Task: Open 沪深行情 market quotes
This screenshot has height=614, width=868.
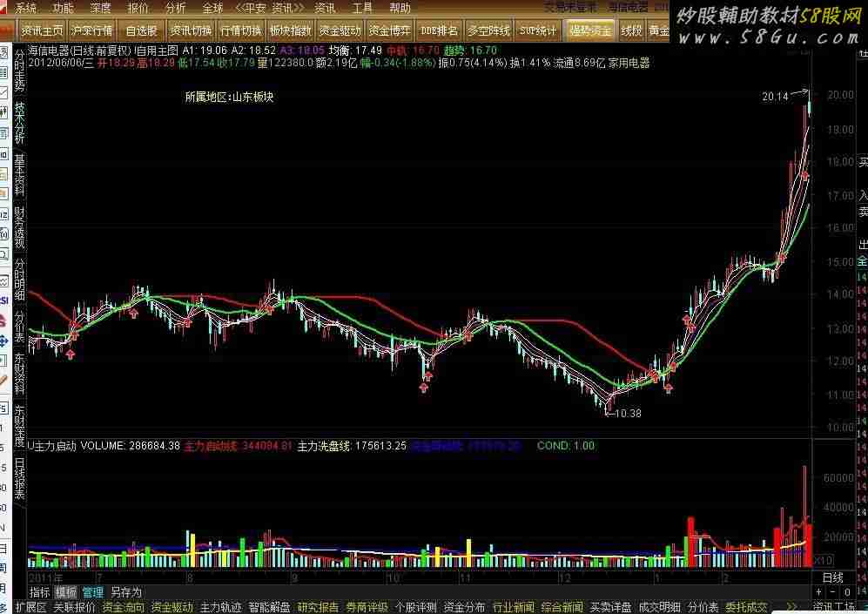Action: pyautogui.click(x=91, y=30)
